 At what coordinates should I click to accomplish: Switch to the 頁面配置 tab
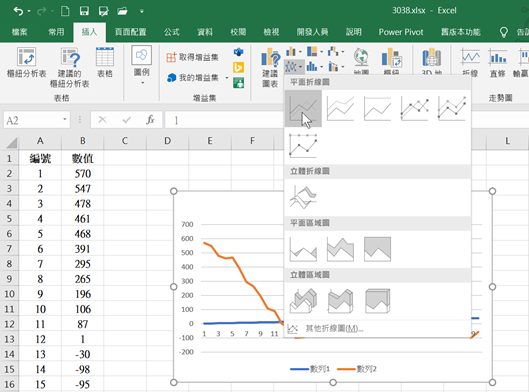(130, 32)
